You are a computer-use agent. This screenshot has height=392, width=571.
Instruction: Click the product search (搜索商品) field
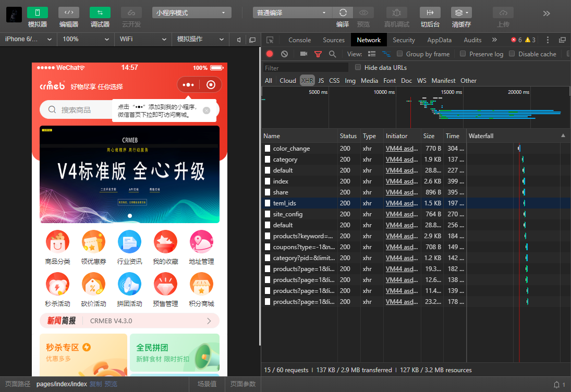pos(76,110)
